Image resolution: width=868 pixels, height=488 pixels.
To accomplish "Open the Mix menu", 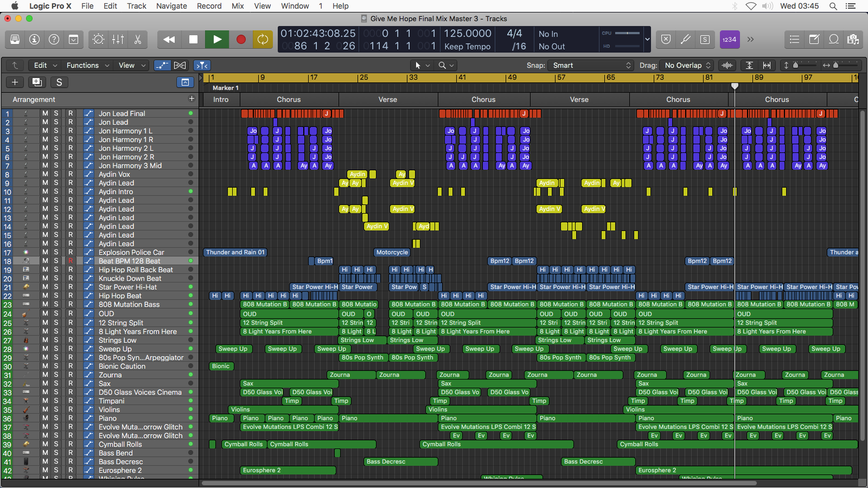I will pyautogui.click(x=237, y=6).
